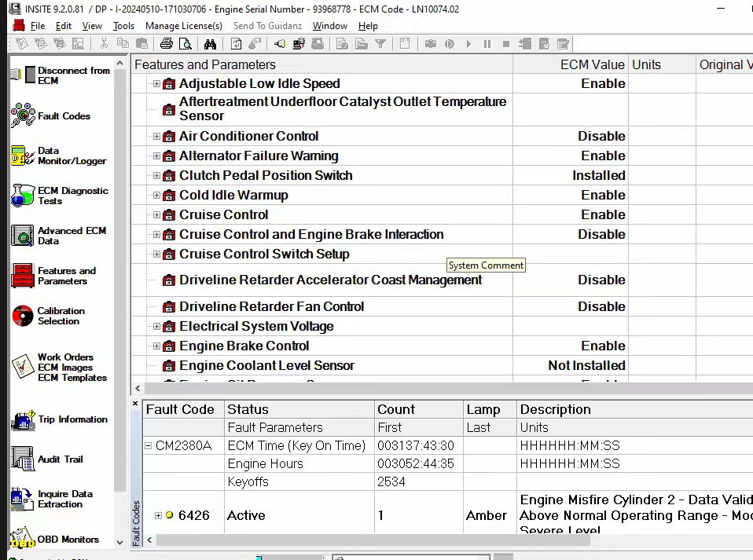753x560 pixels.
Task: Expand the Adjustable Low Idle Speed row
Action: click(156, 84)
